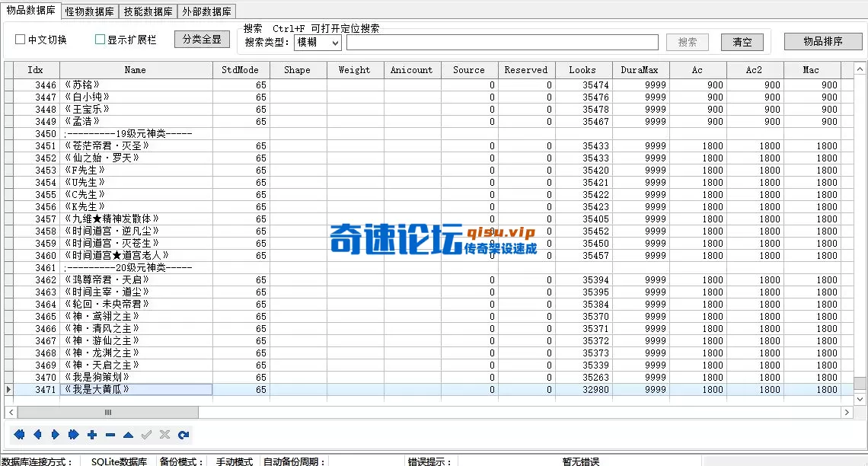This screenshot has width=868, height=466.
Task: Delete the current record with the minus icon
Action: point(109,434)
